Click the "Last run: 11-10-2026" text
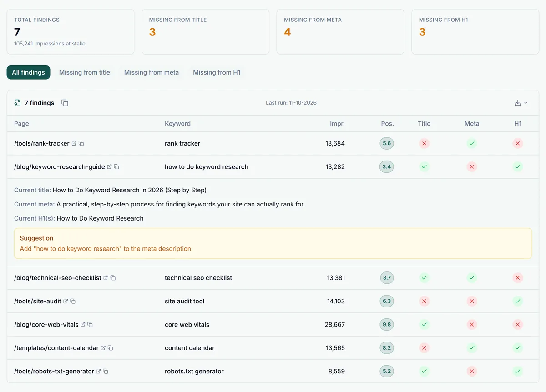This screenshot has height=392, width=546. 291,103
